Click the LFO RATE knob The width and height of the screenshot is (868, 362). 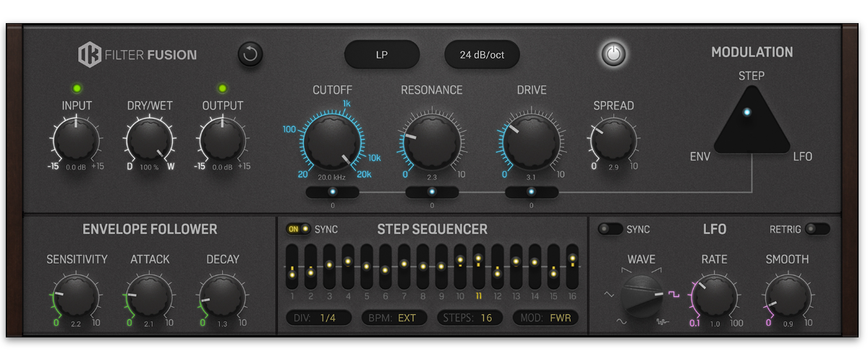tap(715, 297)
